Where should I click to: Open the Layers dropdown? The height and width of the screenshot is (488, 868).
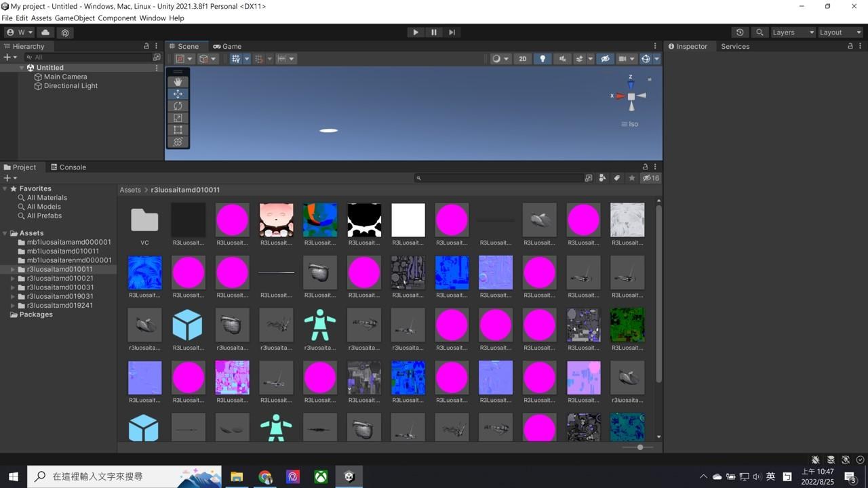pos(791,32)
